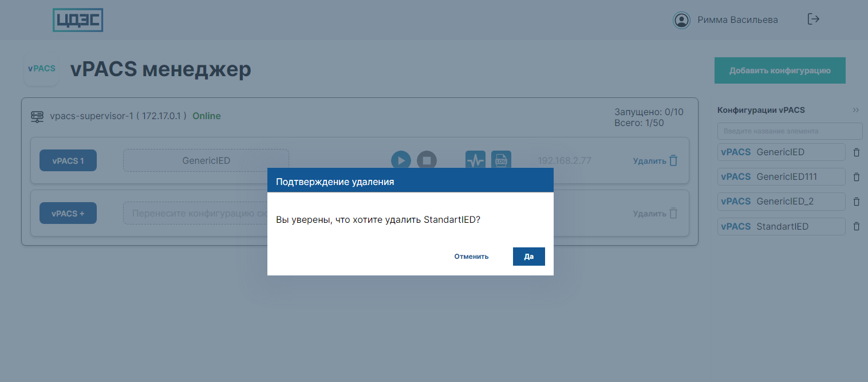Open the user profile avatar icon
The width and height of the screenshot is (868, 382).
(681, 20)
